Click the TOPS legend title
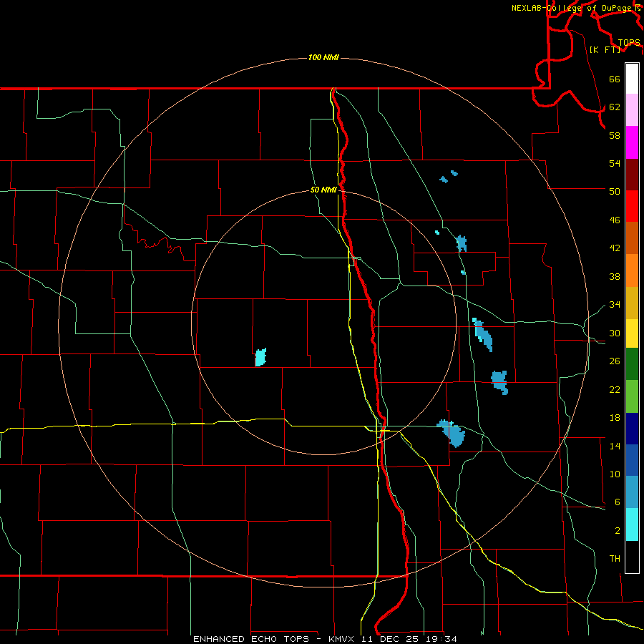This screenshot has height=644, width=644. (x=629, y=43)
